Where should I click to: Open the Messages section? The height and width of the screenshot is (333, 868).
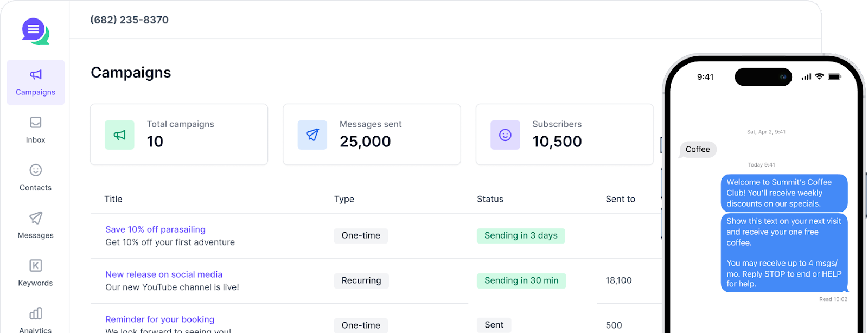pos(35,225)
